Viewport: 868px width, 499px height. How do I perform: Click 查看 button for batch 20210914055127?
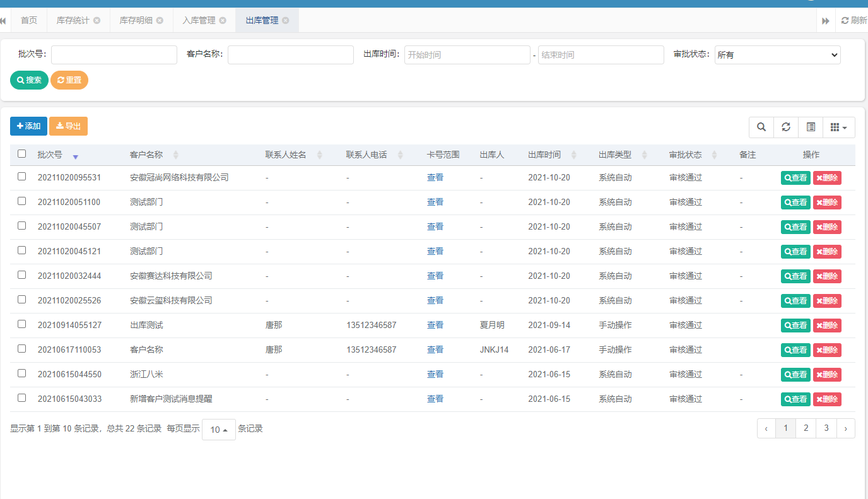pos(795,326)
